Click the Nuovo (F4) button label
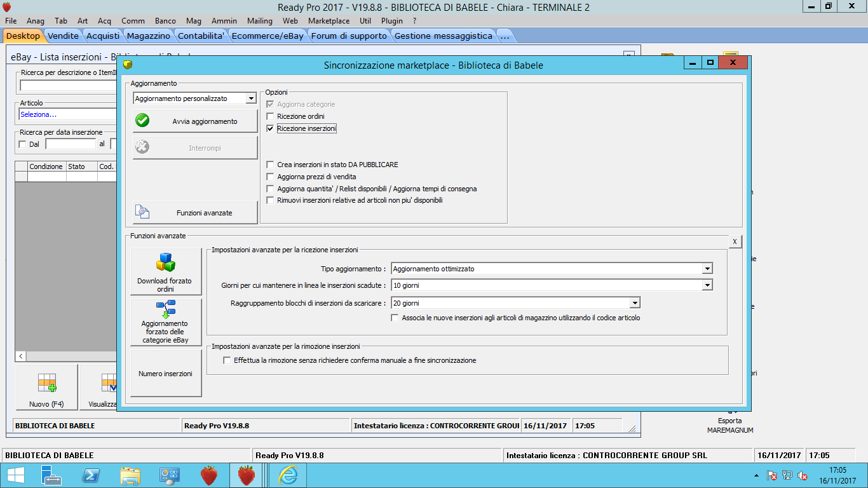Viewport: 868px width, 488px height. (x=46, y=404)
